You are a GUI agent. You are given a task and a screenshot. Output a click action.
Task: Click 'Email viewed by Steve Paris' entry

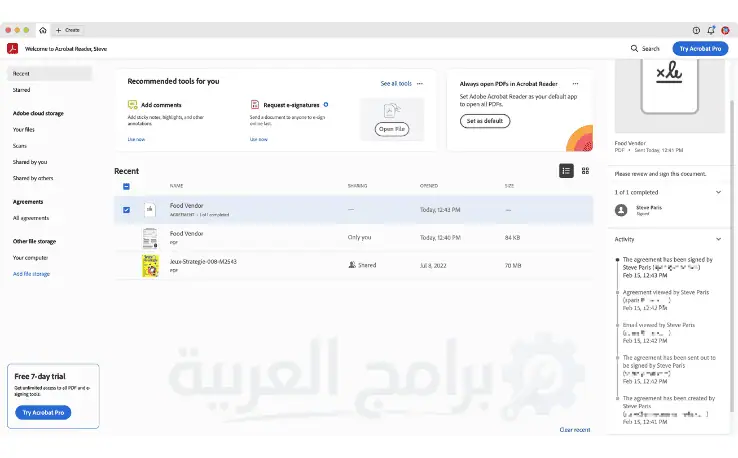pyautogui.click(x=658, y=332)
